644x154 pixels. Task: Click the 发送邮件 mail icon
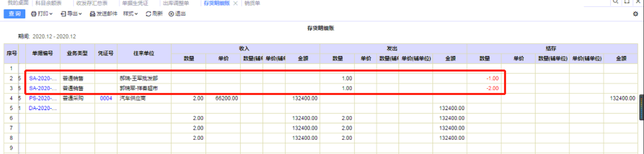(92, 14)
